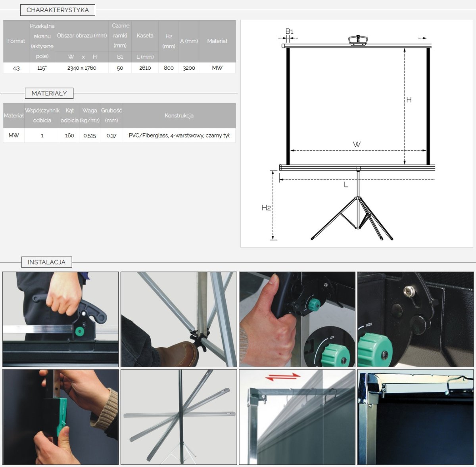Select the close-up green lock knob photo
The width and height of the screenshot is (476, 467).
coord(415,319)
